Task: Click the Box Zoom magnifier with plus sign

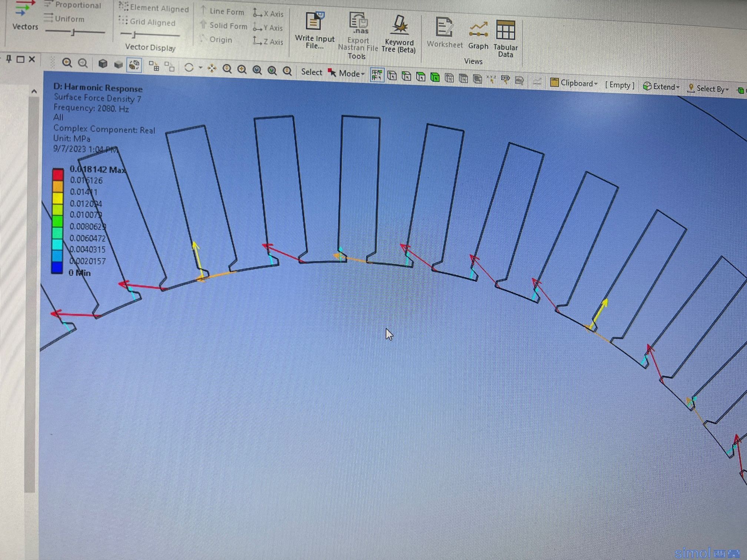Action: [x=242, y=69]
